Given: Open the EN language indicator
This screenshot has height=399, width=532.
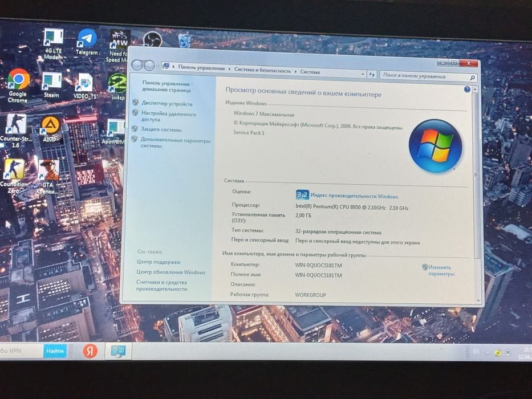Looking at the screenshot, I should [476, 352].
